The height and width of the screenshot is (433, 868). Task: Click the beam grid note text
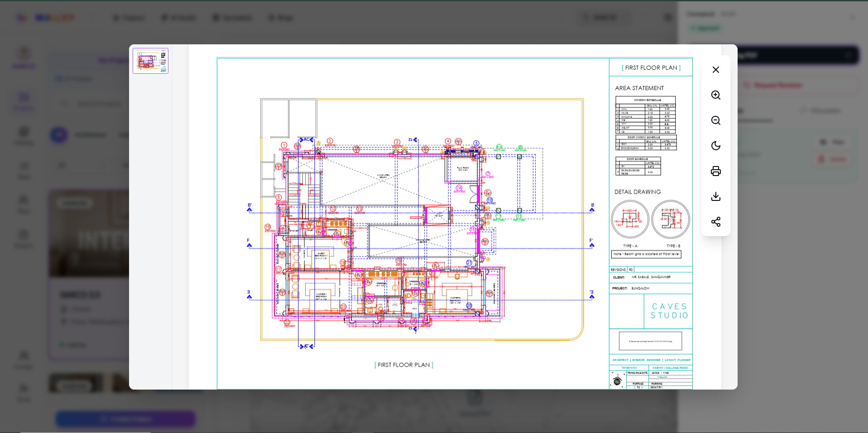coord(646,254)
